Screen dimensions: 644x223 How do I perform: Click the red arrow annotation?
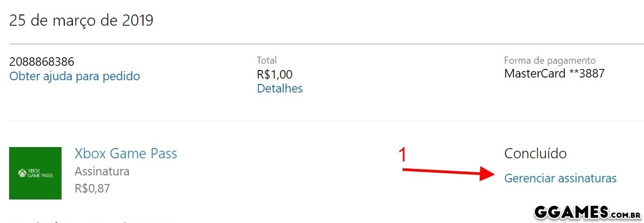(450, 172)
